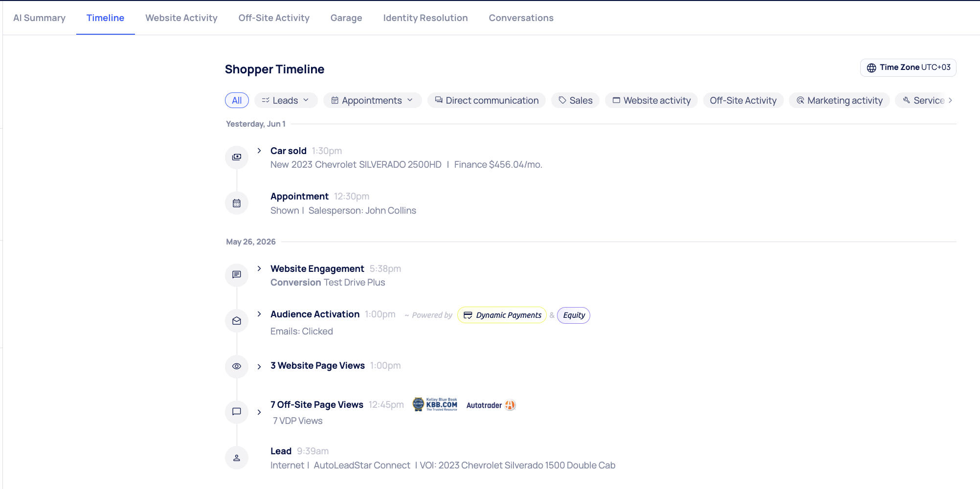Screen dimensions: 980x489
Task: Show more filters with right arrow
Action: click(950, 100)
